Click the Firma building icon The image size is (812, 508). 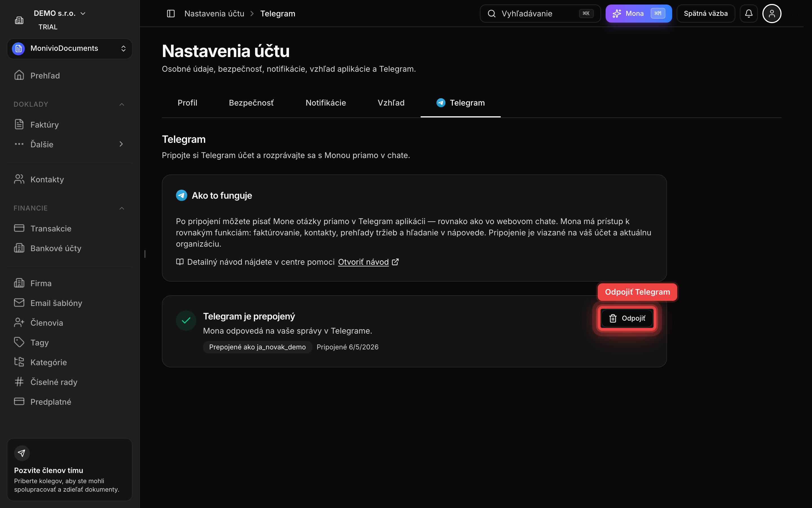pos(19,283)
